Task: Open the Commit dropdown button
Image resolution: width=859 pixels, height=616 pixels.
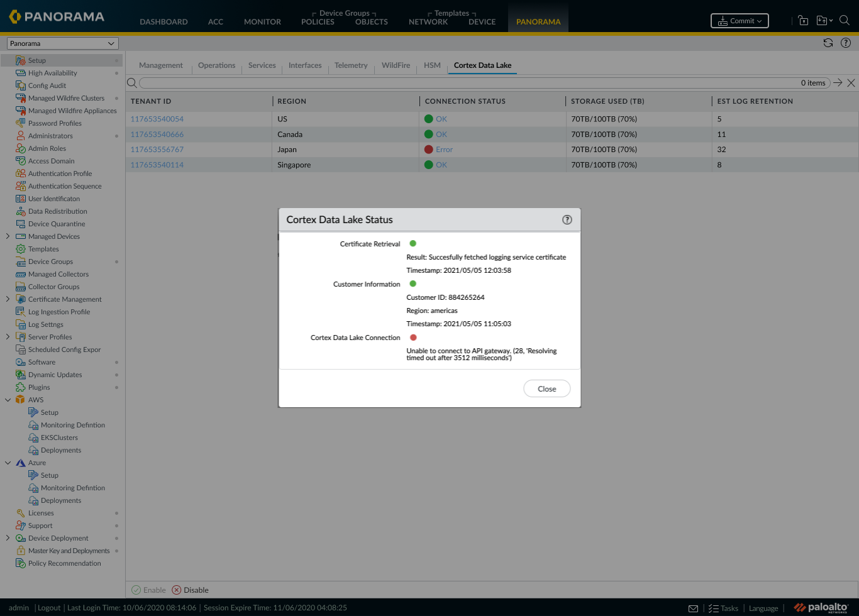Action: click(740, 21)
